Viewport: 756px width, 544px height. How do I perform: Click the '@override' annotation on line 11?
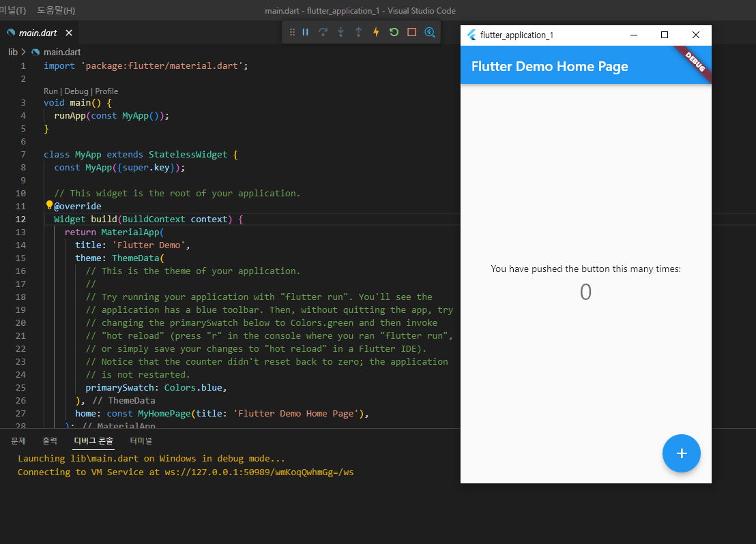78,207
